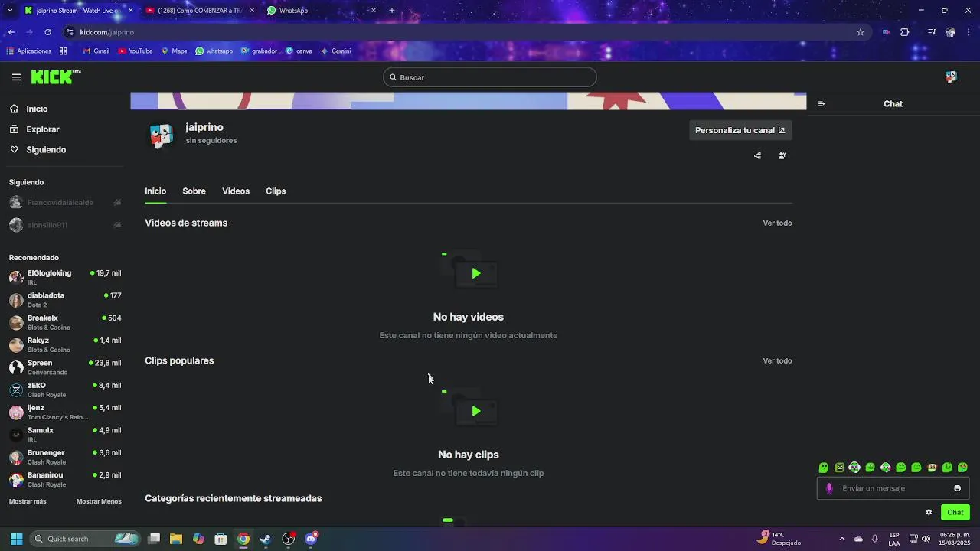980x551 pixels.
Task: Open recommended channel Bananirou
Action: point(65,479)
